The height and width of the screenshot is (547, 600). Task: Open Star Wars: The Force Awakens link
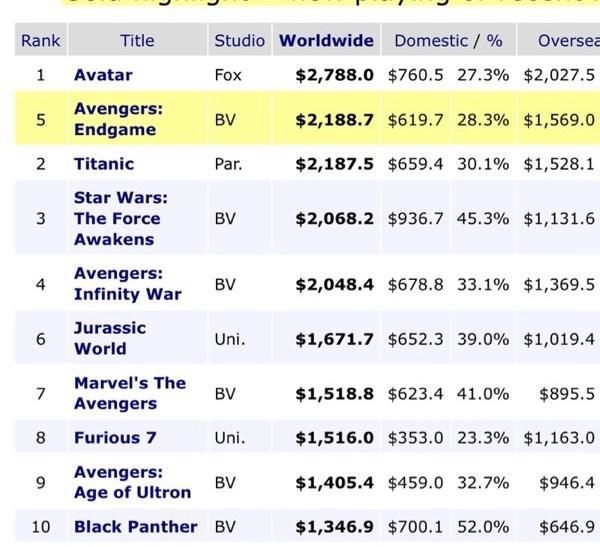[117, 218]
